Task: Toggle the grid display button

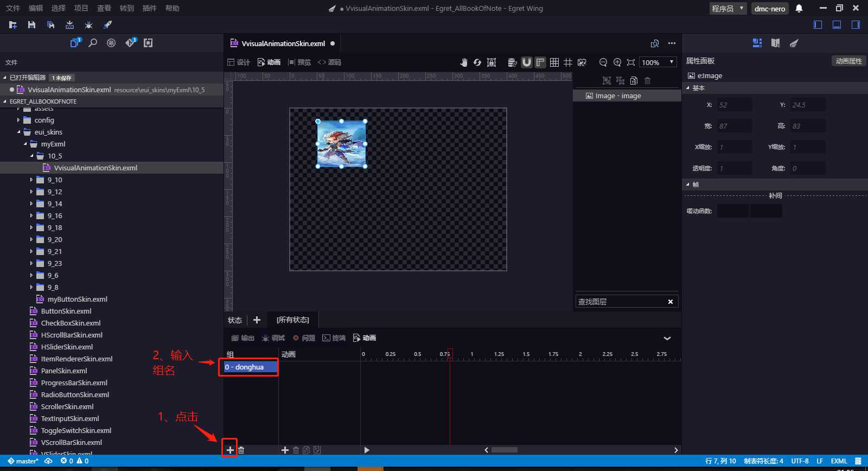Action: coord(554,62)
